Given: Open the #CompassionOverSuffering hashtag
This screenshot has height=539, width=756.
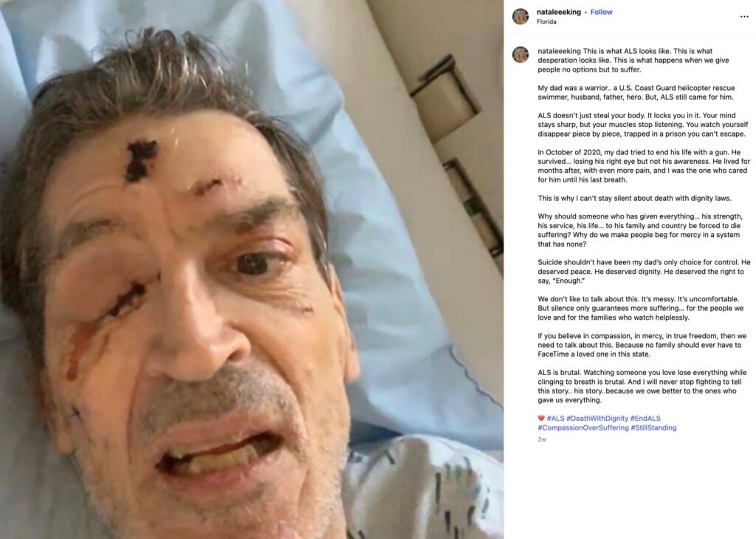Looking at the screenshot, I should click(583, 428).
